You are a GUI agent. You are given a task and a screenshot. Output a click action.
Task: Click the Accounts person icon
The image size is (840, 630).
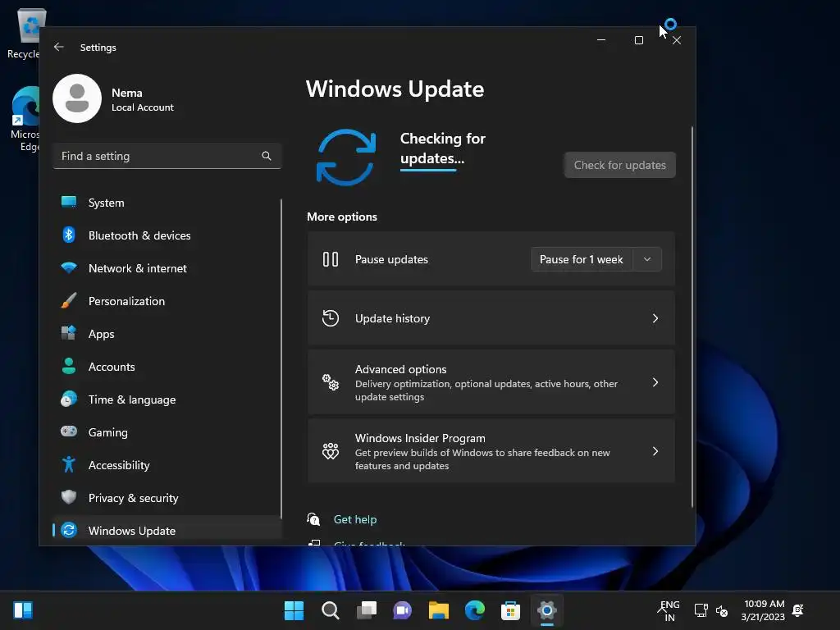(69, 366)
